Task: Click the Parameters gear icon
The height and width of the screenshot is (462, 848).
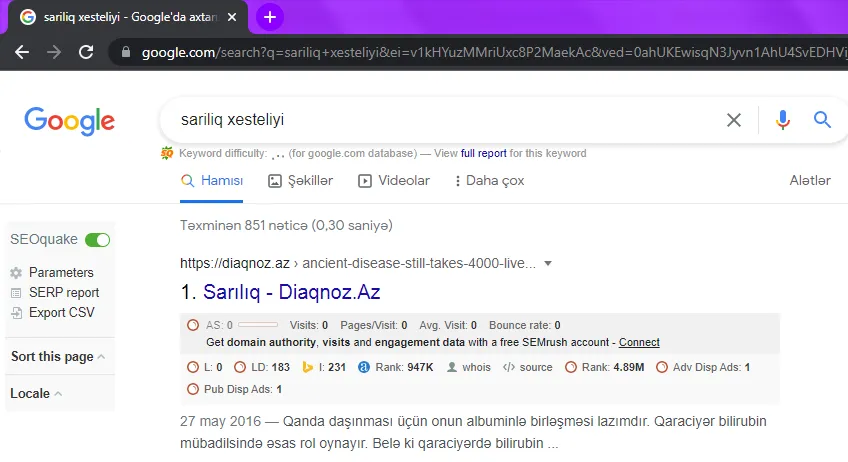Action: (16, 273)
